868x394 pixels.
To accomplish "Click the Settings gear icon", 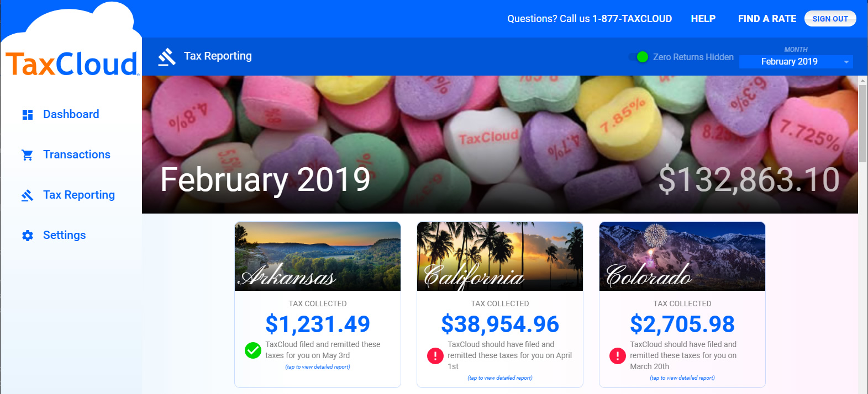I will 28,236.
